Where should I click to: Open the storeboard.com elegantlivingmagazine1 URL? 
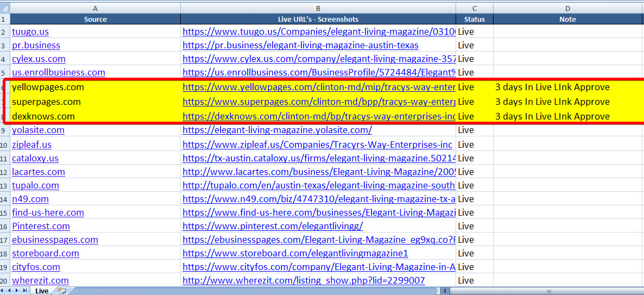(x=295, y=253)
